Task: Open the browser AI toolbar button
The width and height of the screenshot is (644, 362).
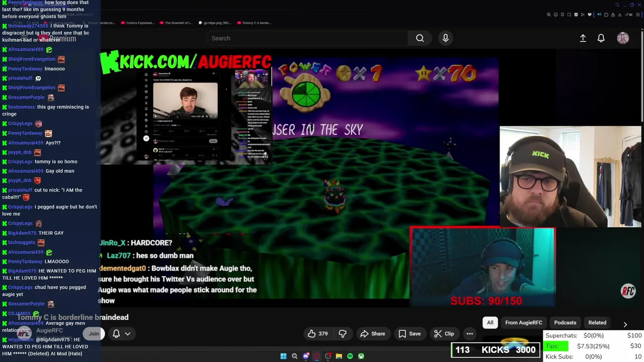Action: coord(629,15)
